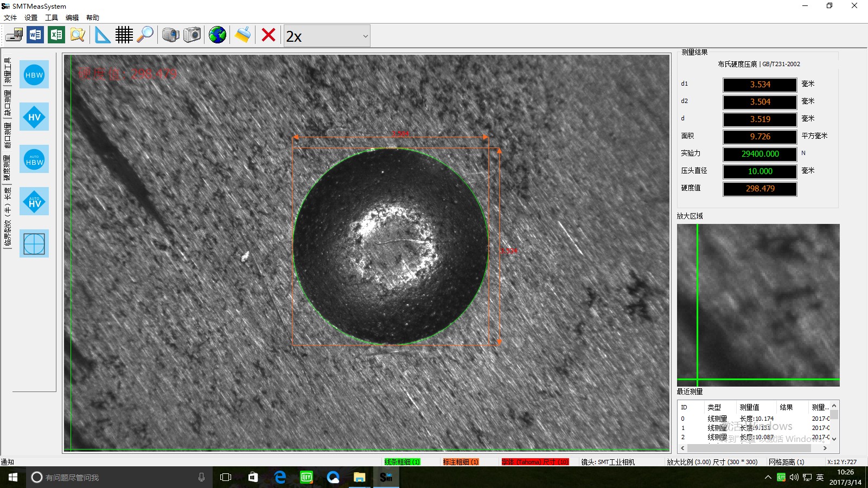Switch to the 测量工具 vertical tab
This screenshot has height=488, width=868.
click(x=7, y=70)
